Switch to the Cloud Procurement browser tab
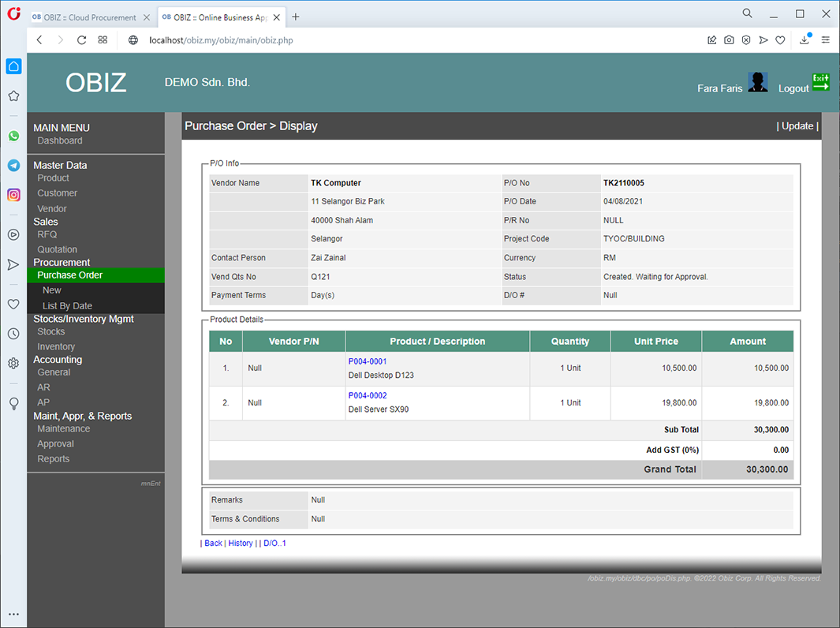The height and width of the screenshot is (628, 840). [x=87, y=17]
